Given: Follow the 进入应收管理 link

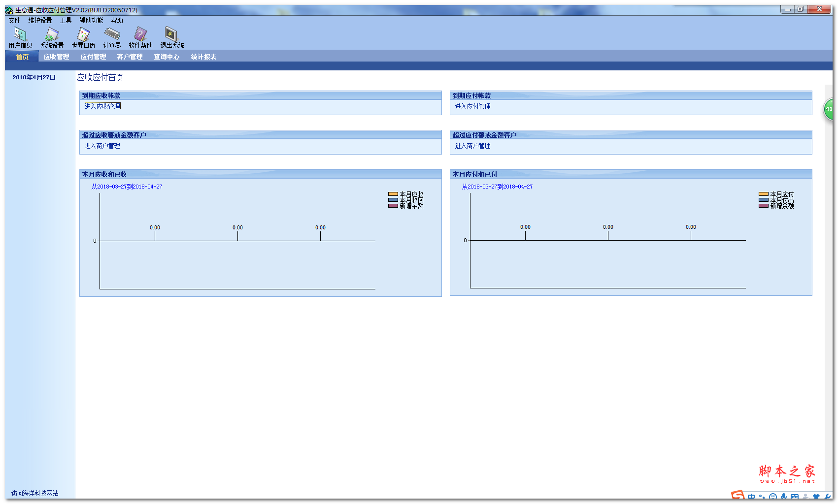Looking at the screenshot, I should (102, 106).
